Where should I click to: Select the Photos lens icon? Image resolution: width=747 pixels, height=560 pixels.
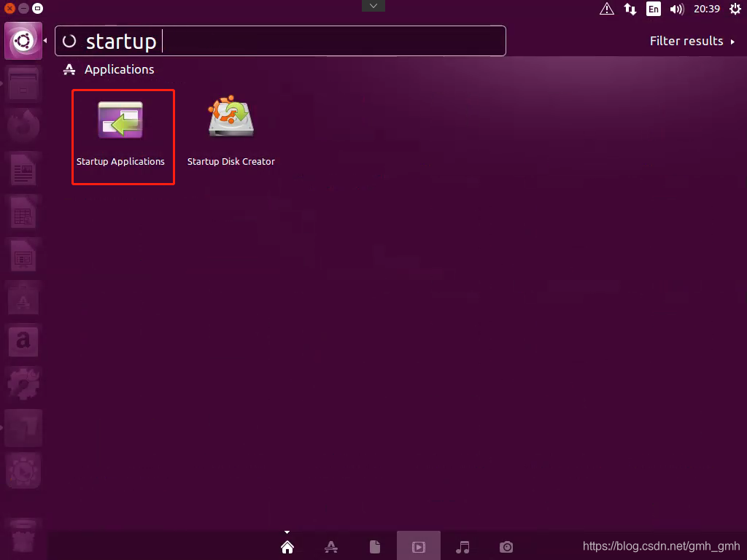506,545
